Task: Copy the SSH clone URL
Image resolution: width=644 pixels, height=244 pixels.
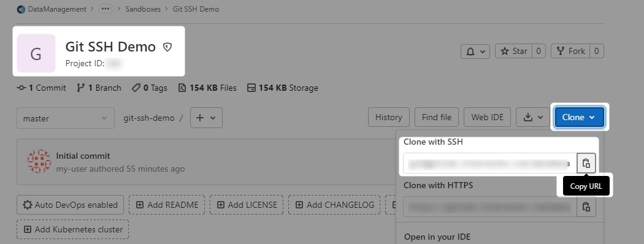Action: point(586,163)
